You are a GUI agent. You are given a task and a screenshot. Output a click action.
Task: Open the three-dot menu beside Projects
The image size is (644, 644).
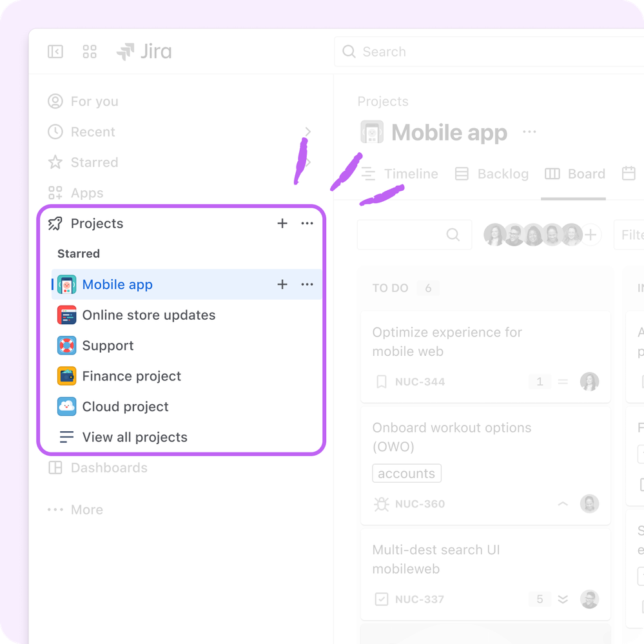click(x=307, y=224)
